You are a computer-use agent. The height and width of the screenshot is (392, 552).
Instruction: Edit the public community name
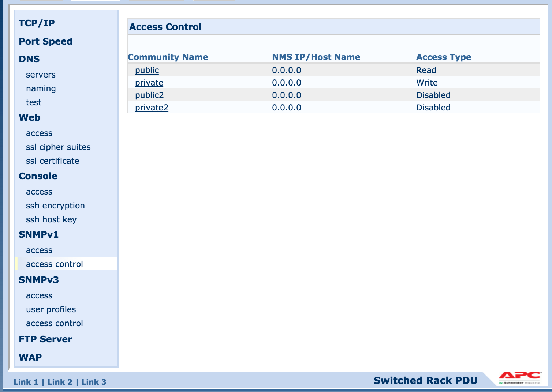tap(146, 70)
